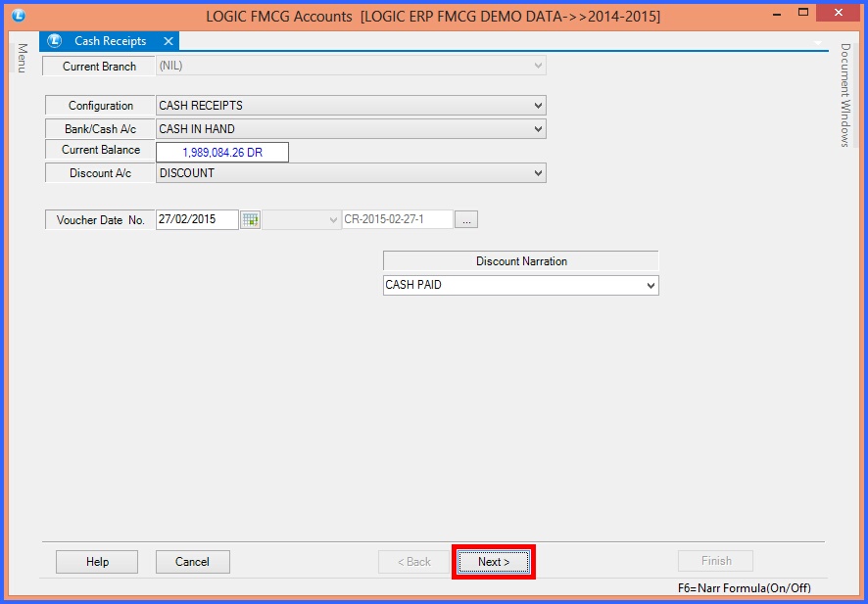Open the Discount Narration CASH PAID dropdown

(x=651, y=286)
